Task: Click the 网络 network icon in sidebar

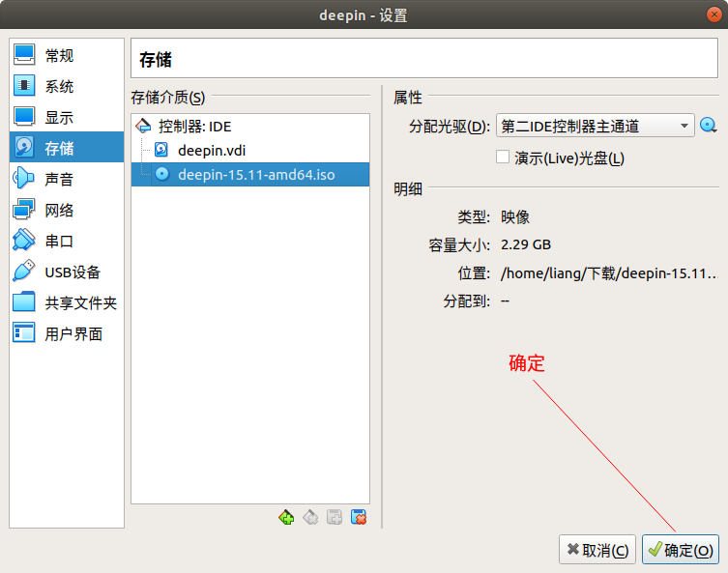Action: tap(24, 210)
